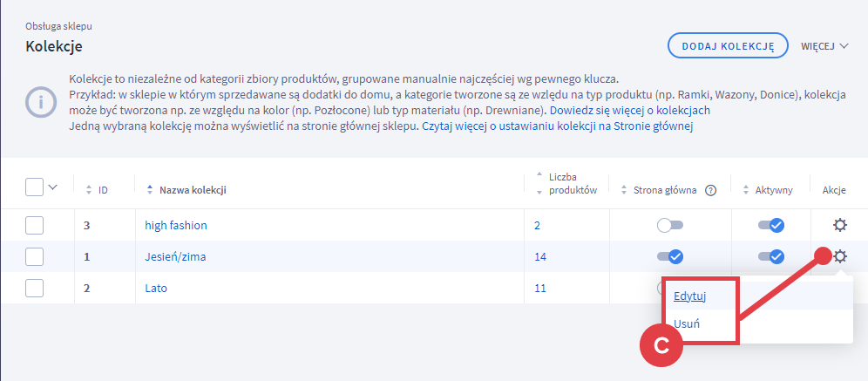Click the help icon beside Strona główna
Image resolution: width=868 pixels, height=381 pixels.
(710, 190)
